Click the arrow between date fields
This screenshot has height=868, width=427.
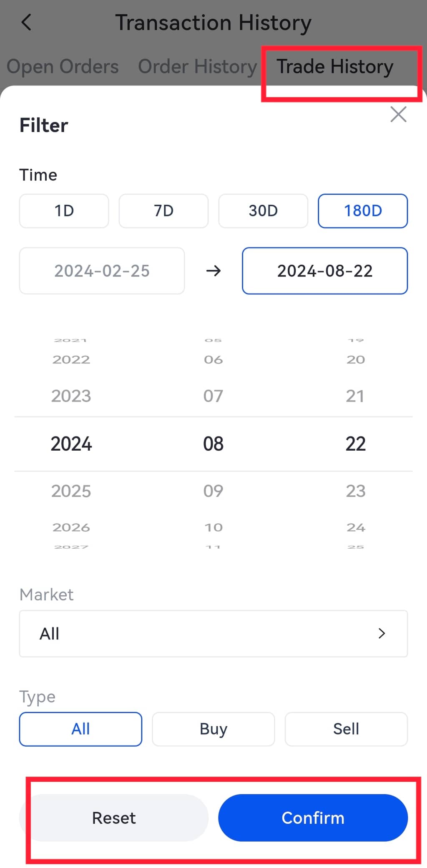point(213,271)
